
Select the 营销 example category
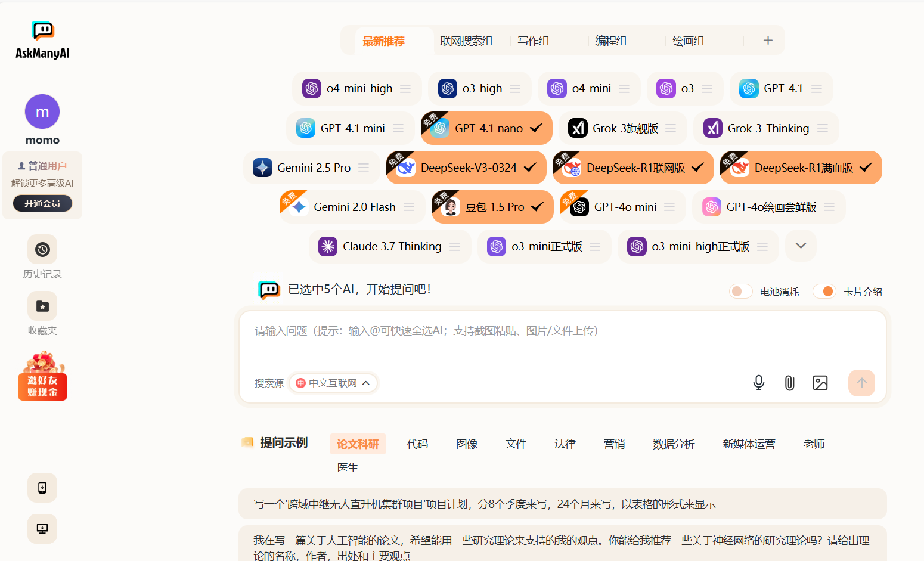click(615, 444)
